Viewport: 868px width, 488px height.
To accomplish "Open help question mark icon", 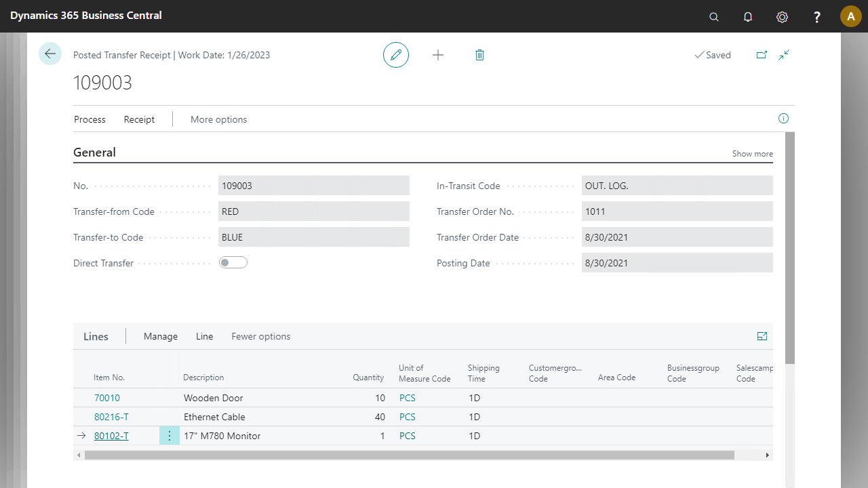I will pyautogui.click(x=817, y=17).
